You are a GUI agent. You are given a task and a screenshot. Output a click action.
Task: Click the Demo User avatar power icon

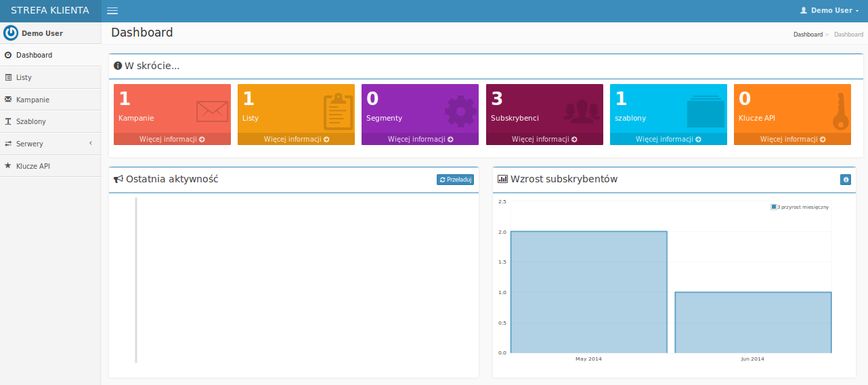click(x=11, y=33)
